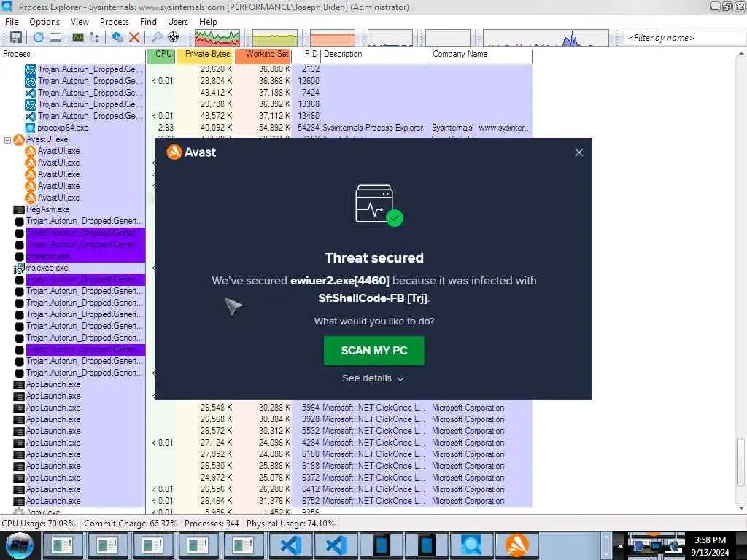Close the Avast threat popup
Screen dimensions: 747x560
click(x=578, y=152)
